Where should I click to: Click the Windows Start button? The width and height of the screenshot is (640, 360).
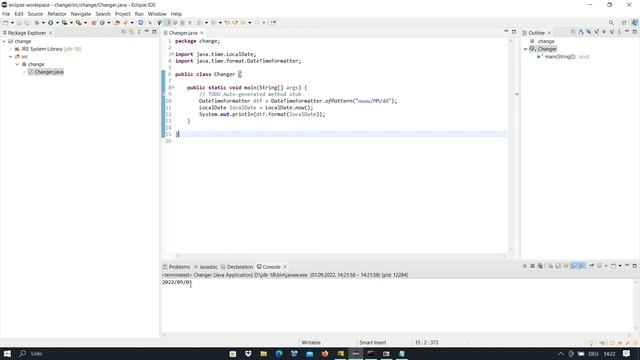point(7,353)
